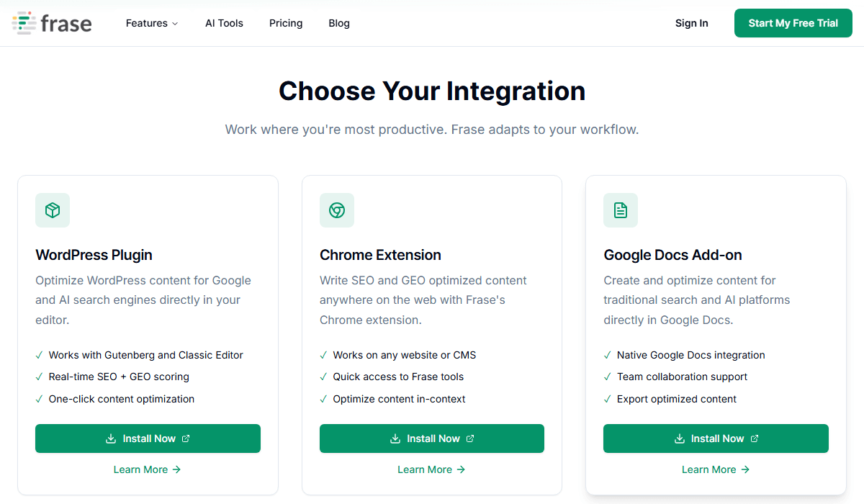
Task: Click arrow icon beside Google Docs Learn More
Action: 745,469
